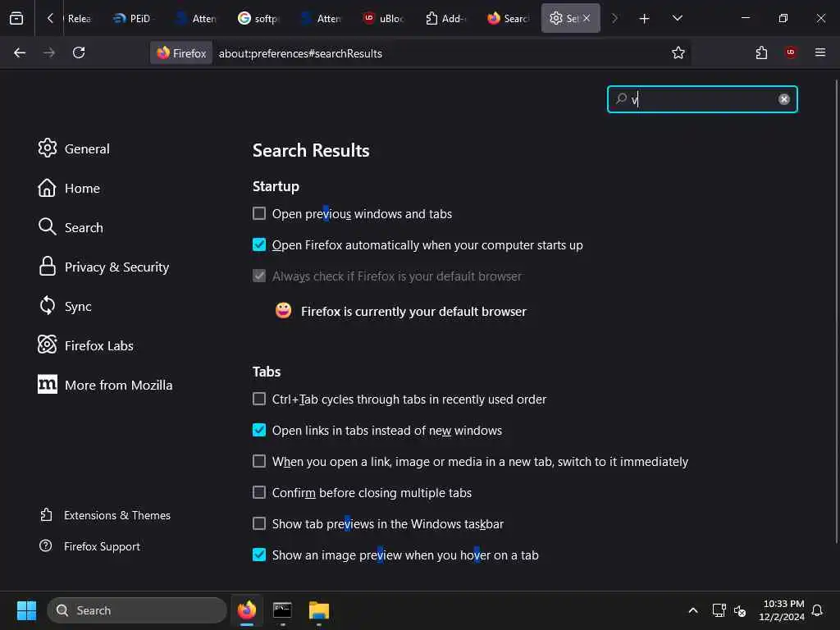Viewport: 840px width, 630px height.
Task: Click the Find in Settings search field
Action: pyautogui.click(x=702, y=99)
